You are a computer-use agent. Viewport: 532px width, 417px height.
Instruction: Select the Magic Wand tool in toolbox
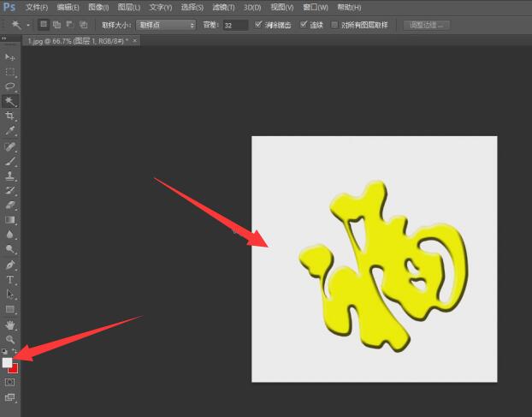click(10, 101)
